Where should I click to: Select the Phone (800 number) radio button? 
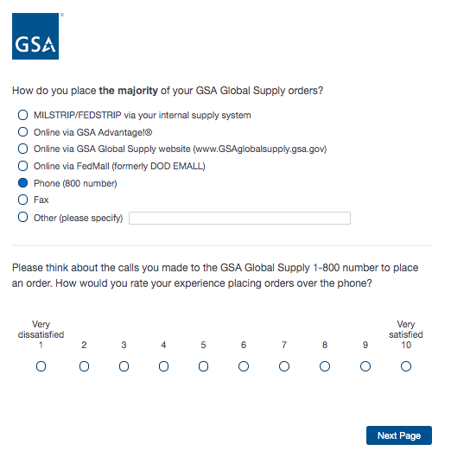pos(22,183)
